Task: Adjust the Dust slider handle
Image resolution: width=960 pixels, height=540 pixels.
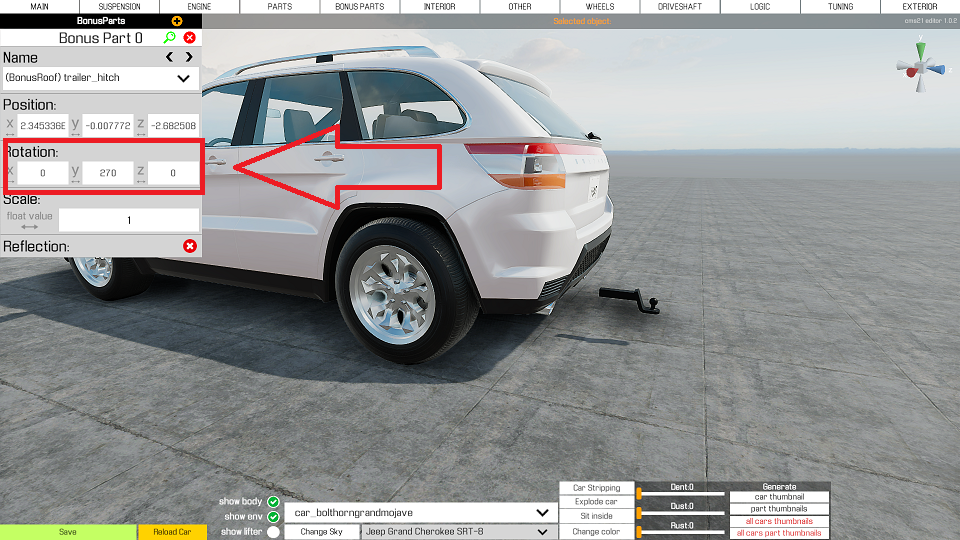Action: point(639,512)
